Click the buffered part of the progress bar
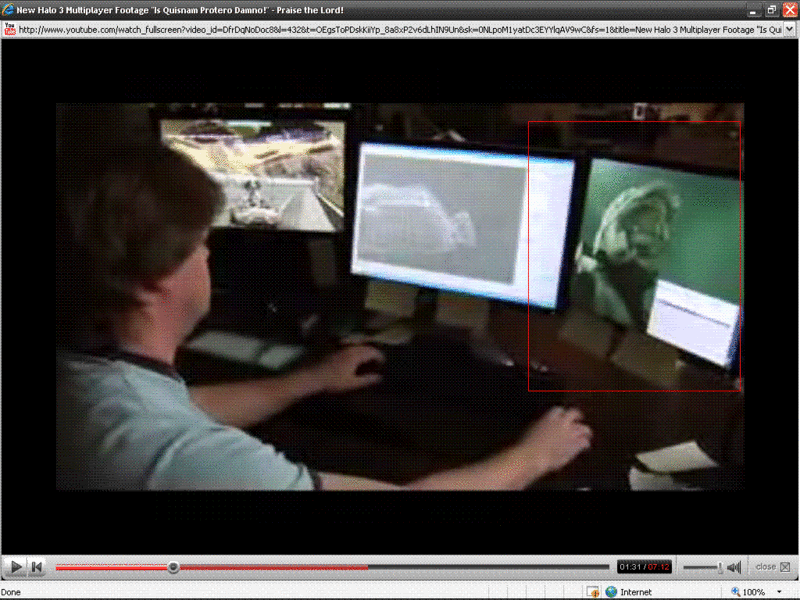Viewport: 800px width, 600px height. (x=273, y=567)
